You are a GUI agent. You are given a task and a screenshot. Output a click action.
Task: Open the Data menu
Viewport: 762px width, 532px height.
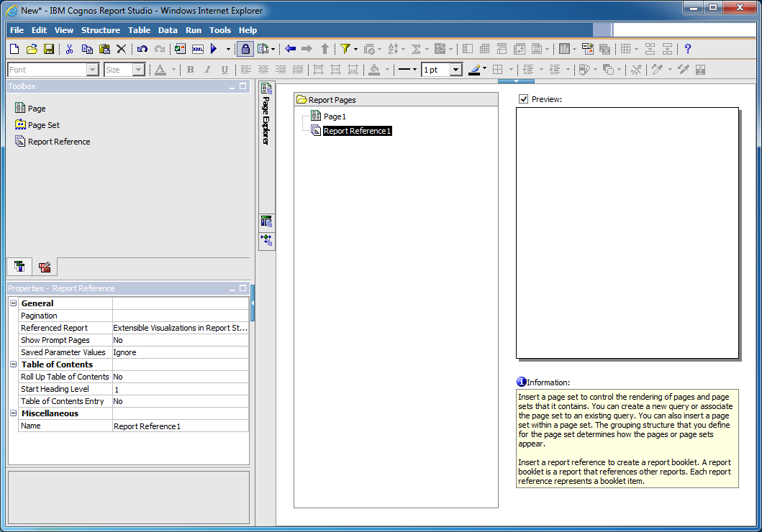tap(168, 30)
